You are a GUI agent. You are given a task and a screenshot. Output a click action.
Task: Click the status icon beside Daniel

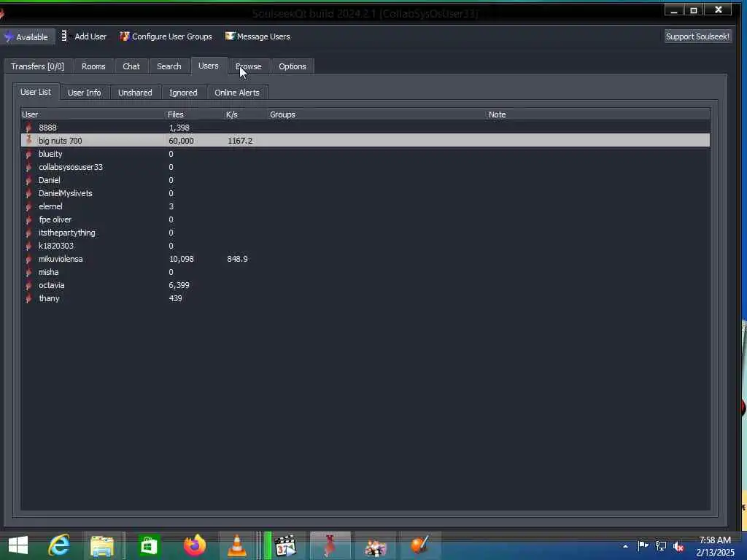coord(29,180)
